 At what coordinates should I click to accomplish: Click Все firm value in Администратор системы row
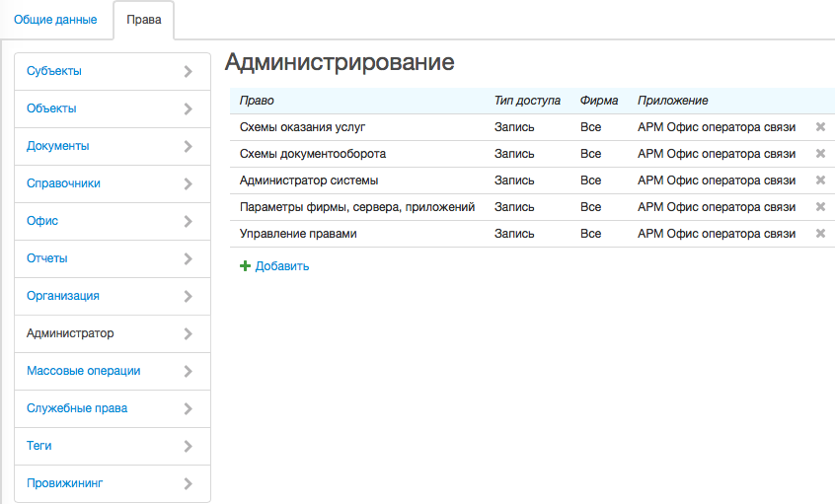[x=590, y=180]
